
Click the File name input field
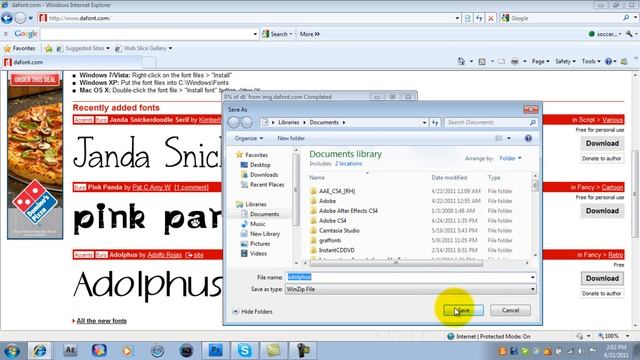408,277
